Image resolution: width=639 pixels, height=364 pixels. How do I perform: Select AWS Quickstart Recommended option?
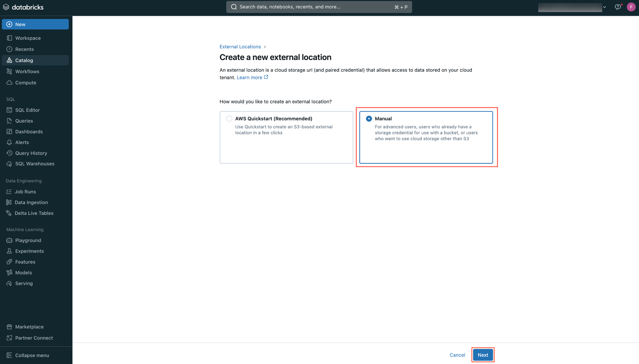(229, 118)
